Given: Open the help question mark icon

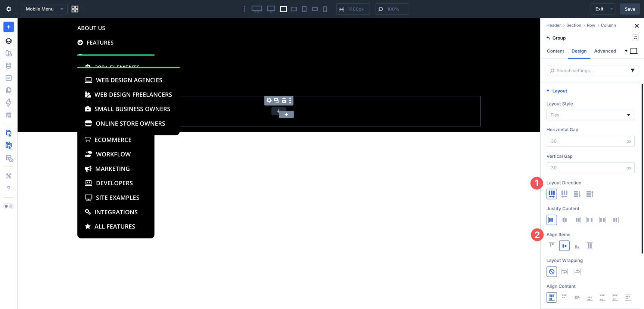Looking at the screenshot, I should click(x=9, y=188).
